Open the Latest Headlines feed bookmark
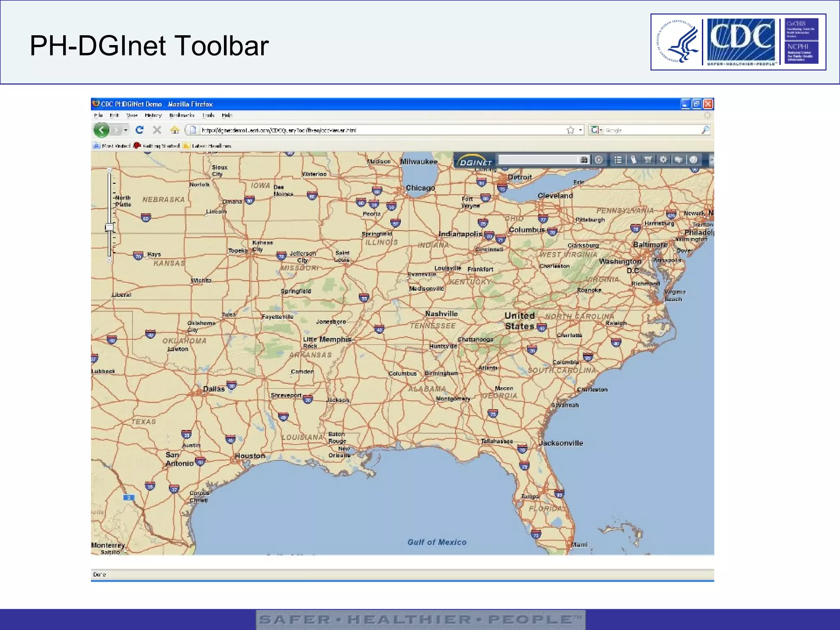840x630 pixels. (x=207, y=146)
